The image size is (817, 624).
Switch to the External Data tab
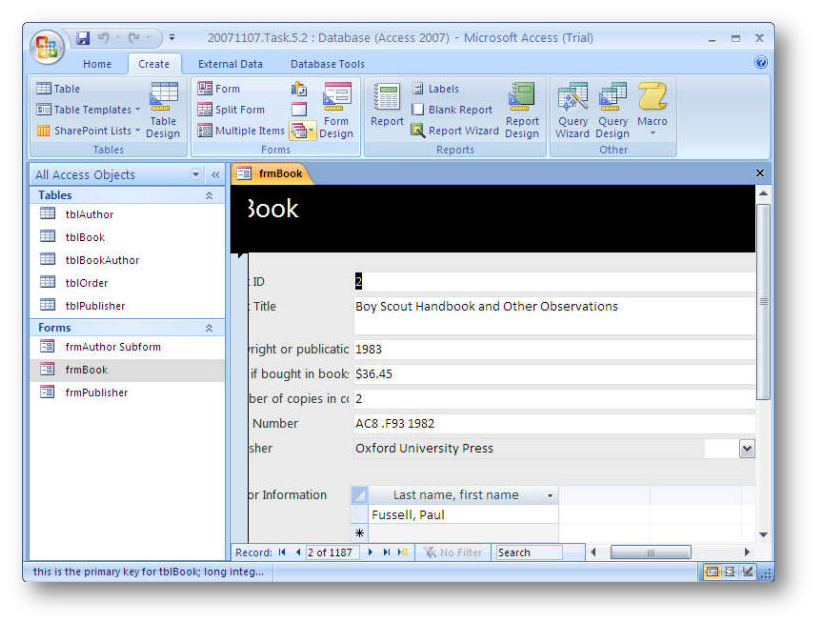pos(230,64)
